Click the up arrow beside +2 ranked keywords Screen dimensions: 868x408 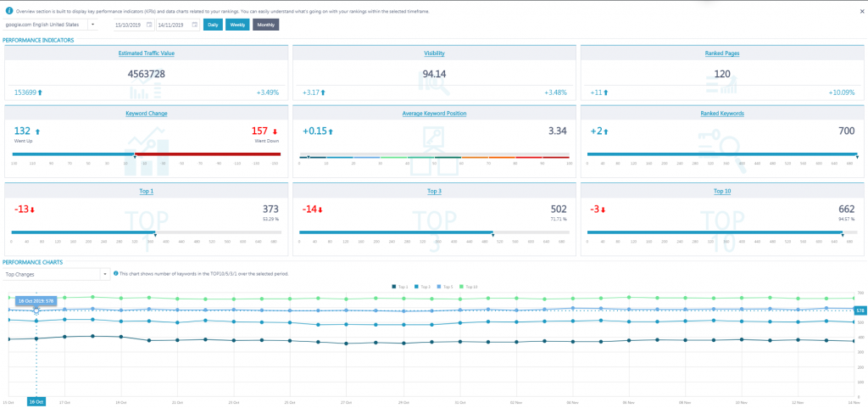click(606, 131)
